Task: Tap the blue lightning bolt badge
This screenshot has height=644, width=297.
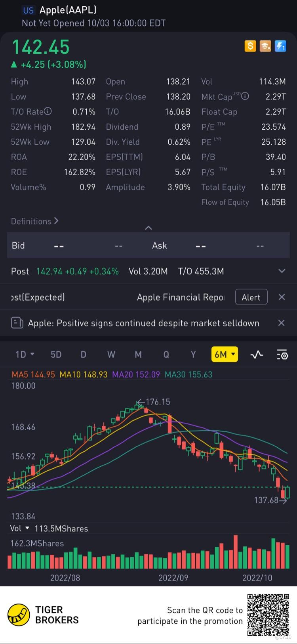Action: coord(280,46)
